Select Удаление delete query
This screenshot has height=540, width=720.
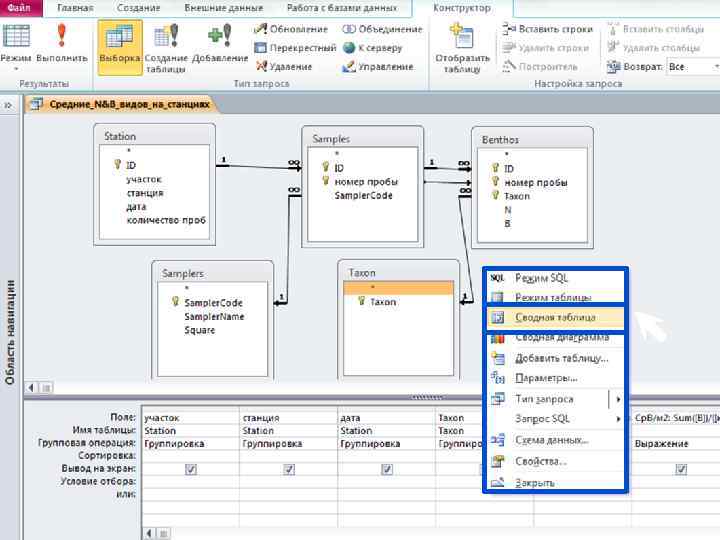click(x=283, y=67)
